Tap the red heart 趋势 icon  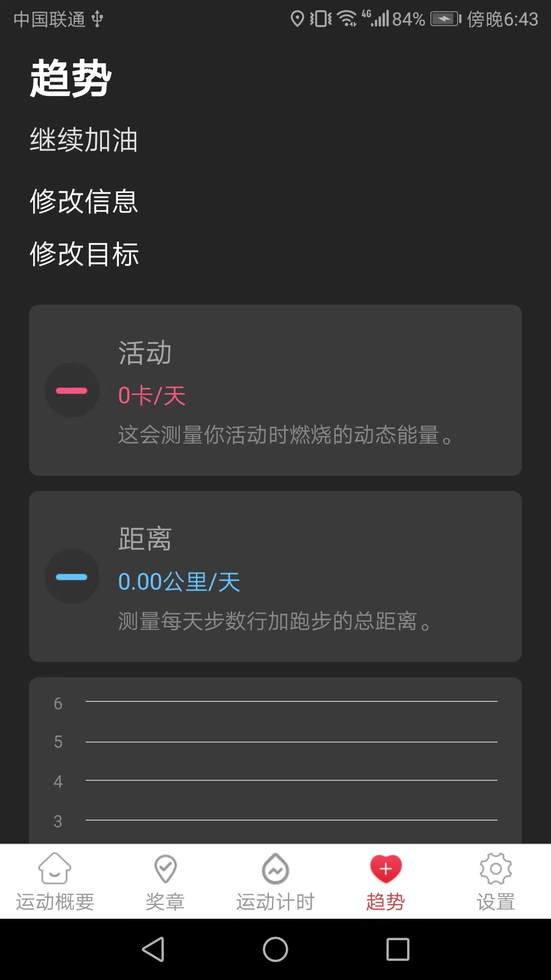(386, 868)
